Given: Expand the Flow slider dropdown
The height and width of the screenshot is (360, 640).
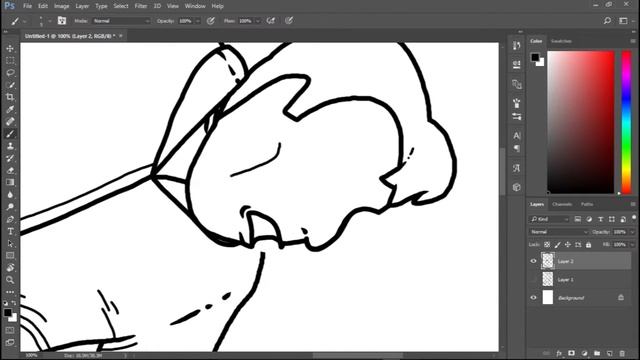Looking at the screenshot, I should 258,21.
